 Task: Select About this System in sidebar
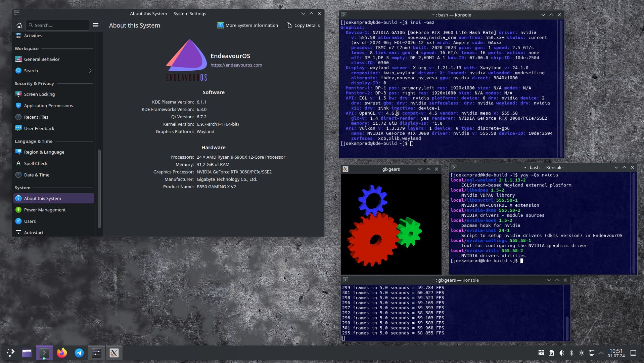pos(54,198)
